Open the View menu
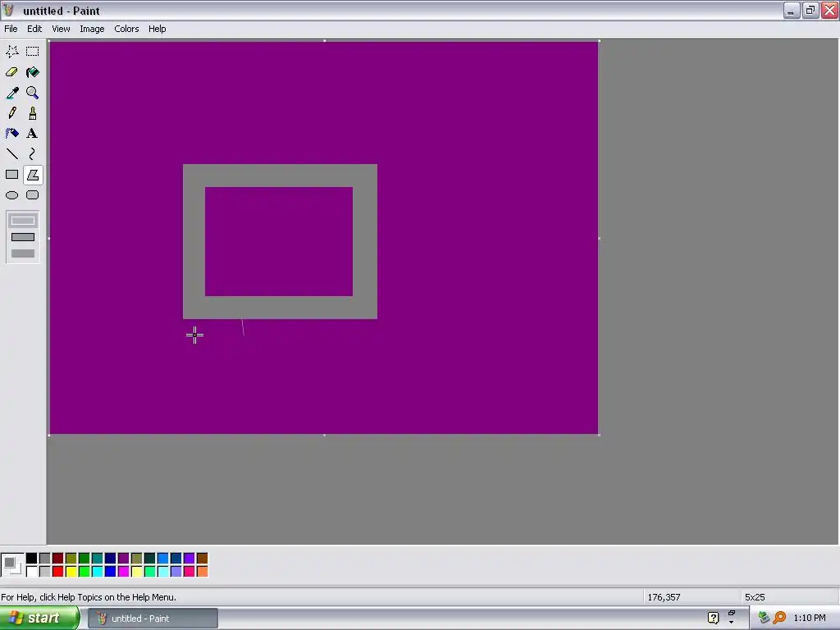The height and width of the screenshot is (630, 840). click(x=61, y=29)
